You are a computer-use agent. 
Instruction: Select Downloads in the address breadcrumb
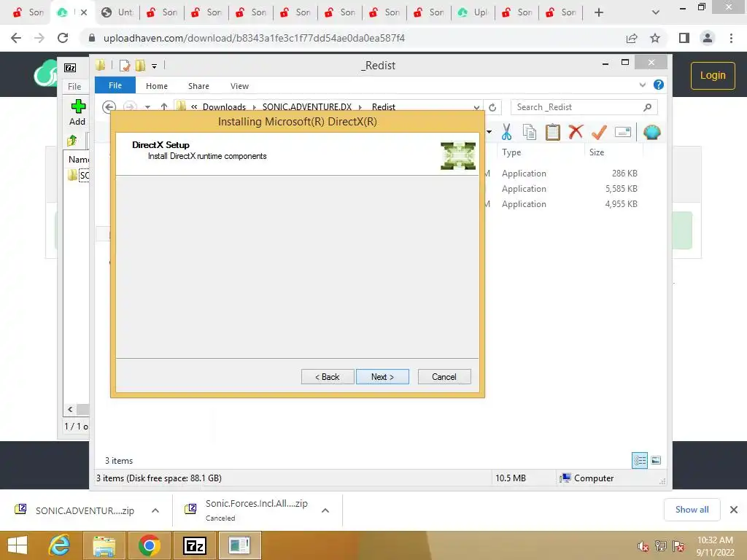click(224, 107)
